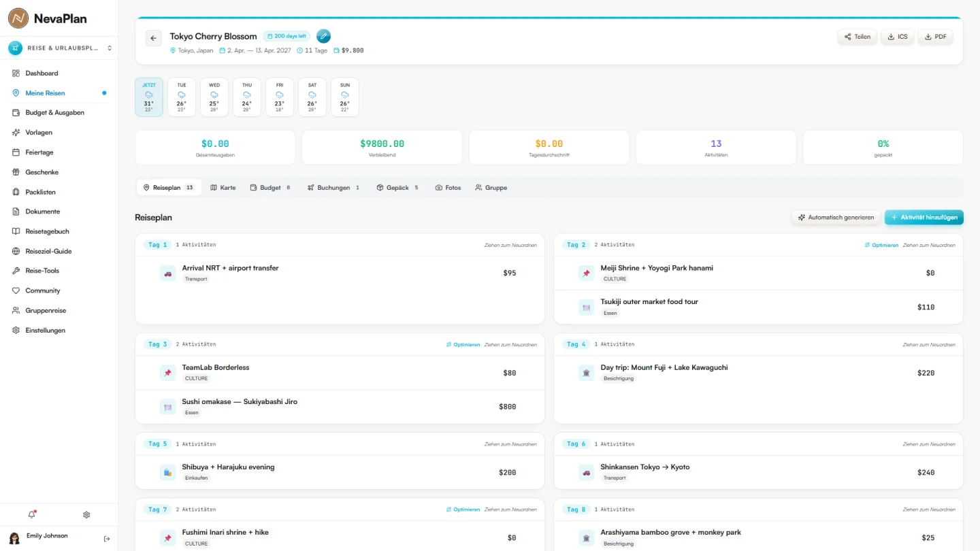Download the trip as PDF
This screenshot has height=551, width=980.
[936, 37]
